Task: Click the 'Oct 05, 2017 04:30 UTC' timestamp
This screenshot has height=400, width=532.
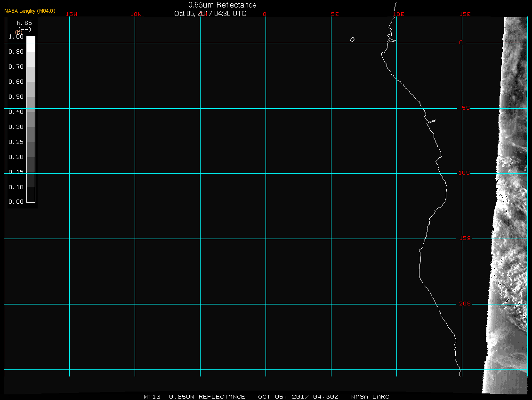Action: pyautogui.click(x=210, y=14)
